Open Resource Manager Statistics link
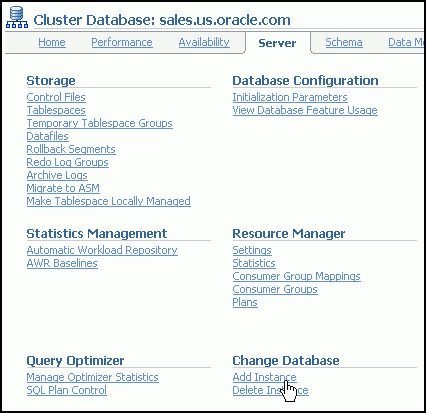Screen dimensions: 426x413 pyautogui.click(x=254, y=263)
